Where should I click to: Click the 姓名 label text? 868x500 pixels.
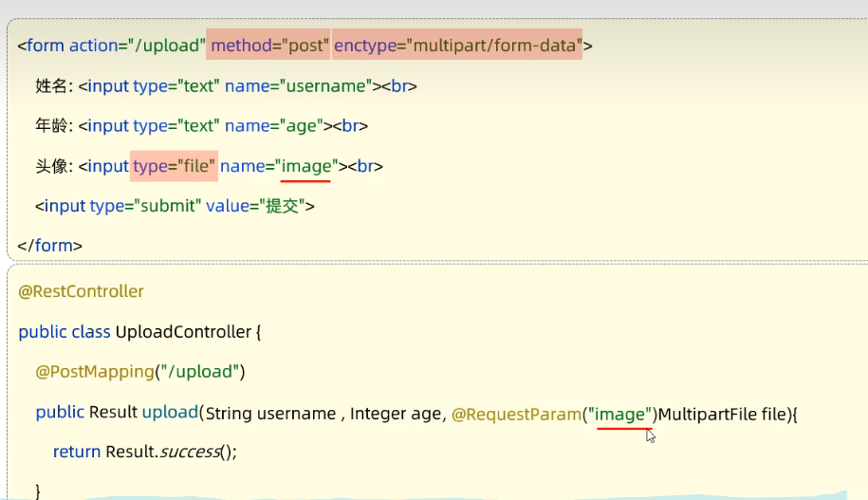51,86
